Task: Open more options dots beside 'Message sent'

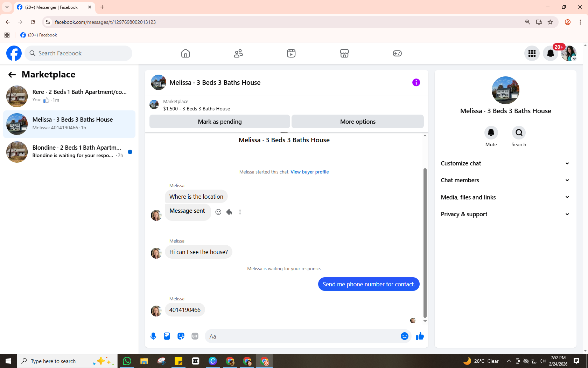Action: click(240, 212)
